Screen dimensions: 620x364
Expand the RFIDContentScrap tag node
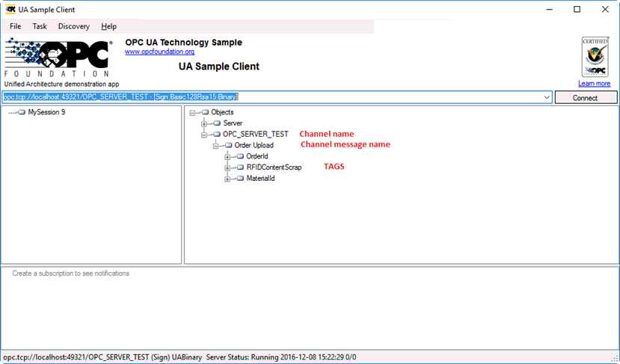(227, 168)
